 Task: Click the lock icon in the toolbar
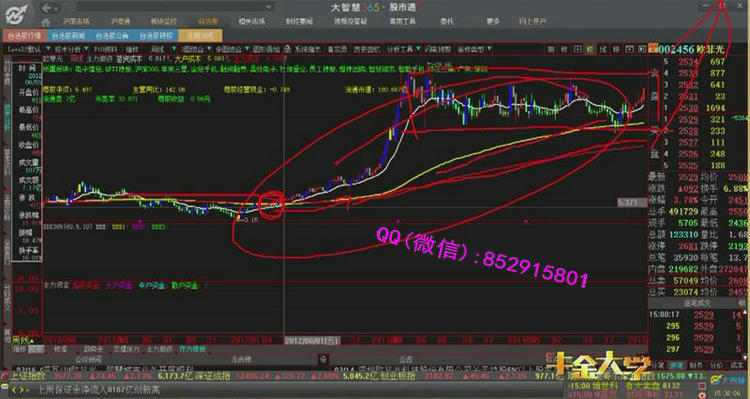point(287,49)
